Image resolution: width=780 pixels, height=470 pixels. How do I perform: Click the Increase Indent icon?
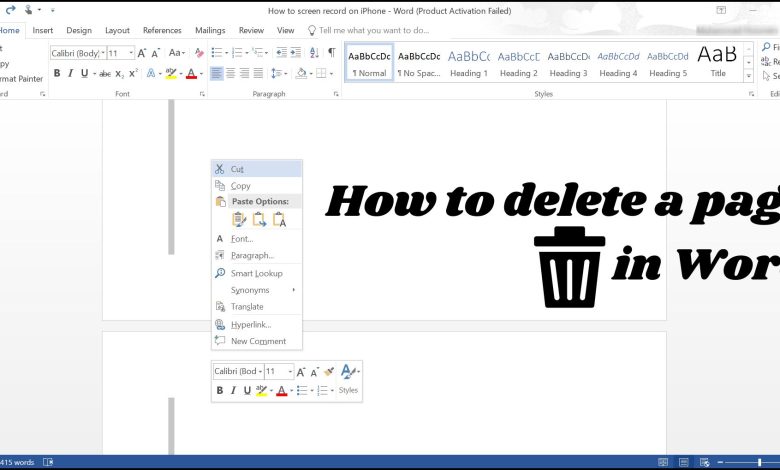295,53
